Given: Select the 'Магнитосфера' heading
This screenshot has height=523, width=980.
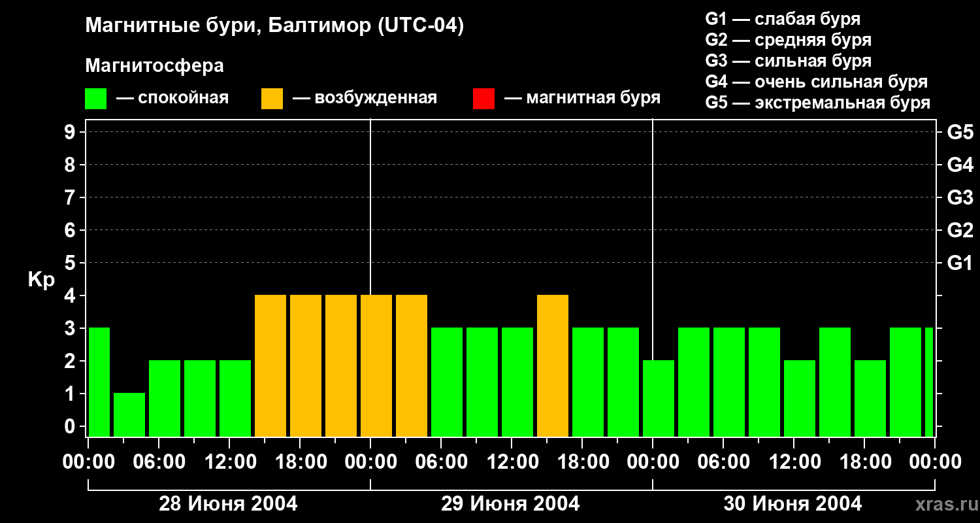Looking at the screenshot, I should pos(154,66).
